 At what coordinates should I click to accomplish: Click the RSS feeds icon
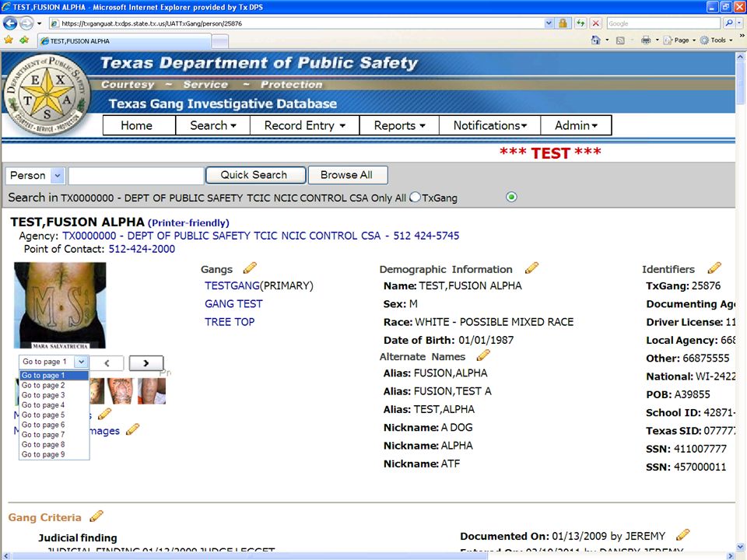(620, 40)
